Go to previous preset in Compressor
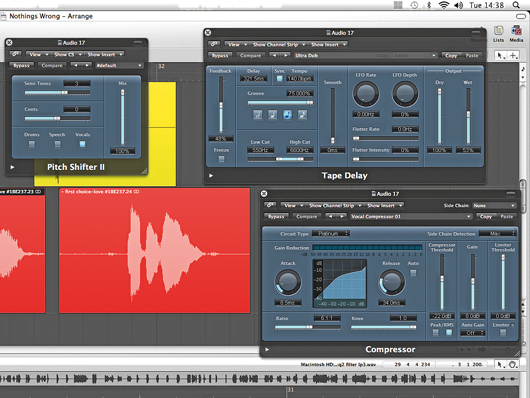This screenshot has width=530, height=398. click(331, 216)
